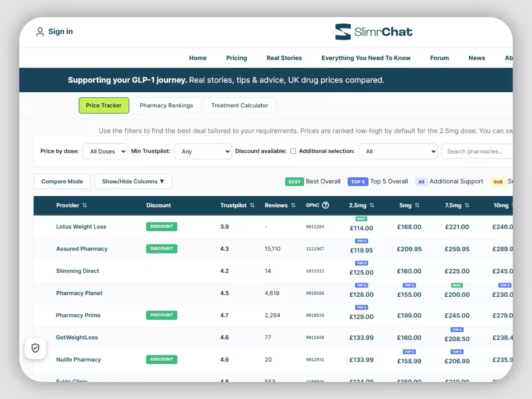Sort by Reviews count arrows icon

tap(293, 205)
